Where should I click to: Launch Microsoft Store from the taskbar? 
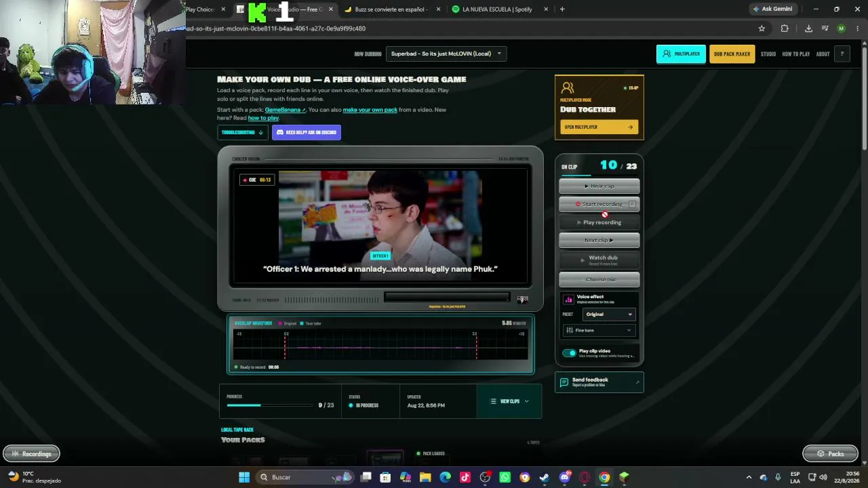point(386,477)
